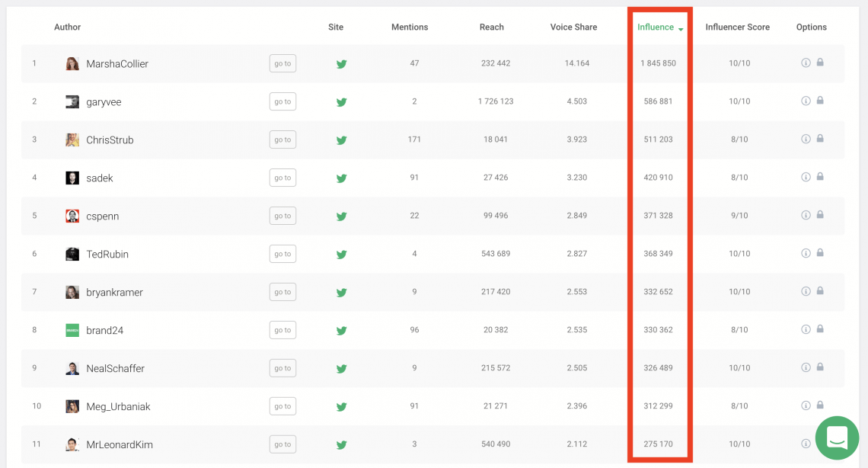This screenshot has width=868, height=468.
Task: Click the lock icon for MarshaCollier
Action: (x=820, y=62)
